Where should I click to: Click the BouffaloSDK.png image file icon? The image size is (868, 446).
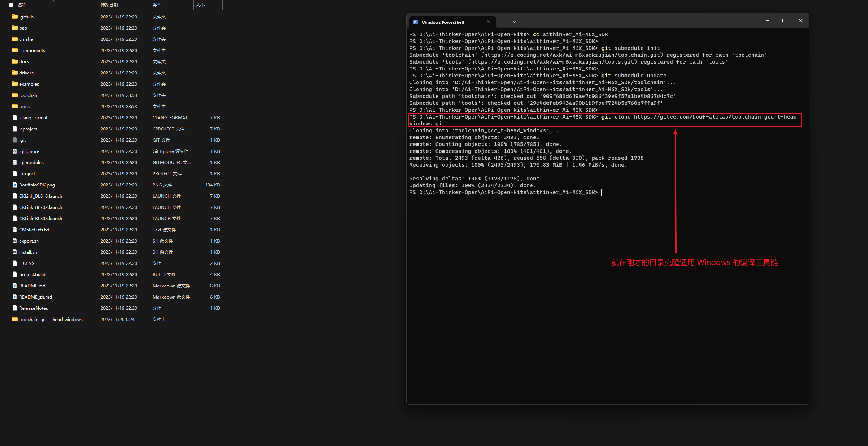pyautogui.click(x=14, y=185)
